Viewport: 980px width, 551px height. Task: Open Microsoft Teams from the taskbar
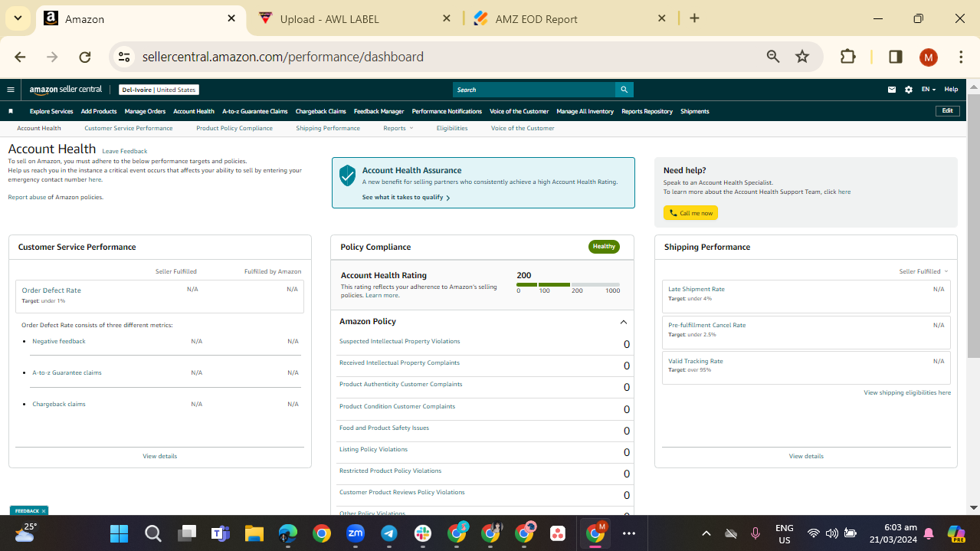[221, 533]
